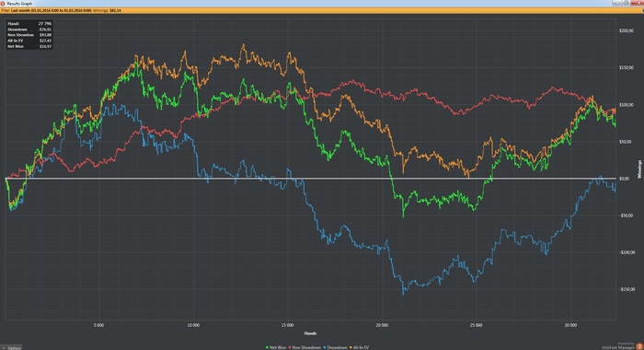This screenshot has width=644, height=350.
Task: Click the $50,00 y-axis label
Action: tap(626, 142)
